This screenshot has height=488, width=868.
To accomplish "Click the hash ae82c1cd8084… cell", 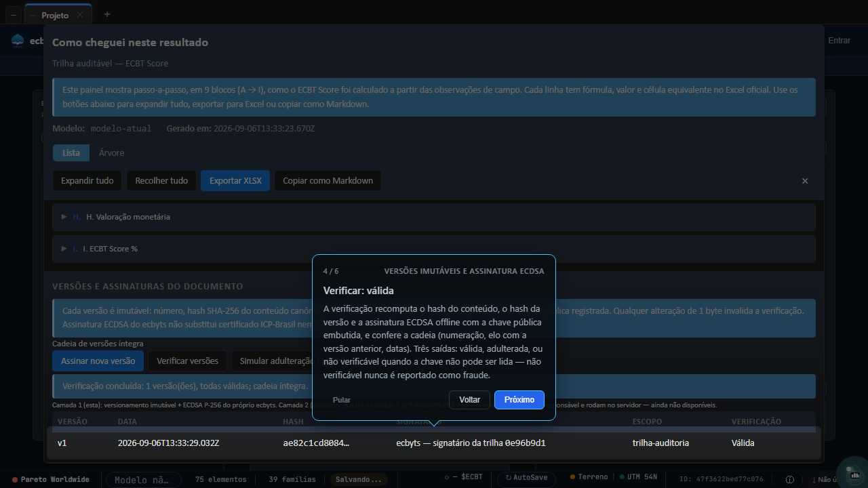I will point(317,443).
